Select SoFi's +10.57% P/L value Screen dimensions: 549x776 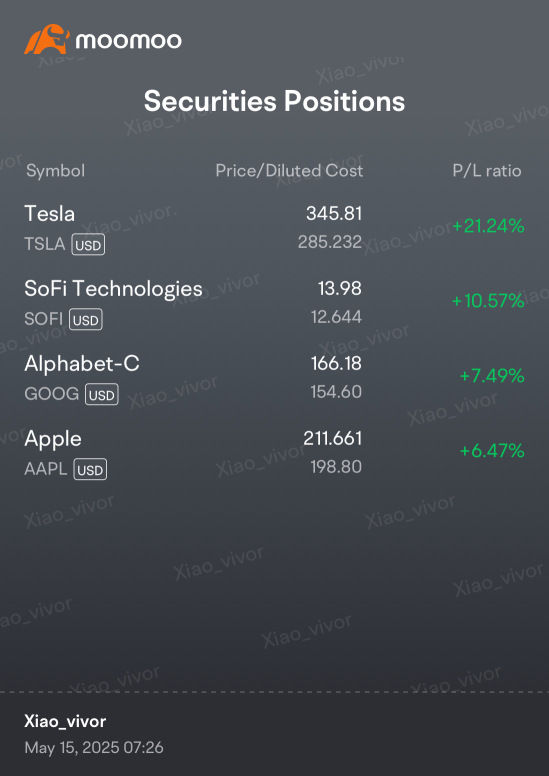pyautogui.click(x=488, y=301)
